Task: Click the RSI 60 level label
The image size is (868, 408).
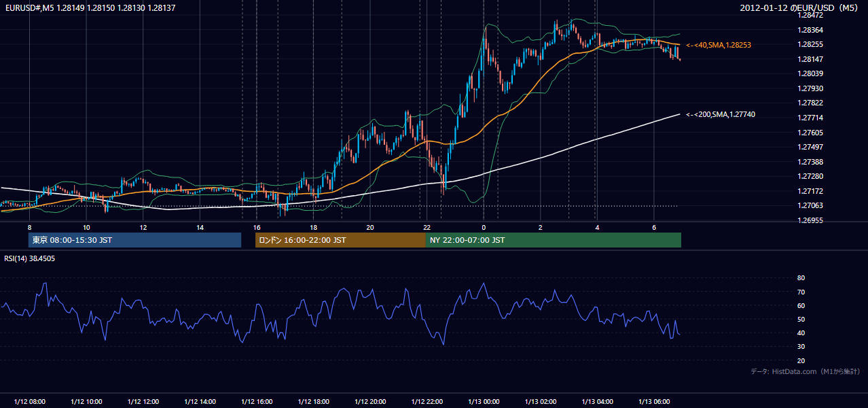Action: [x=801, y=306]
